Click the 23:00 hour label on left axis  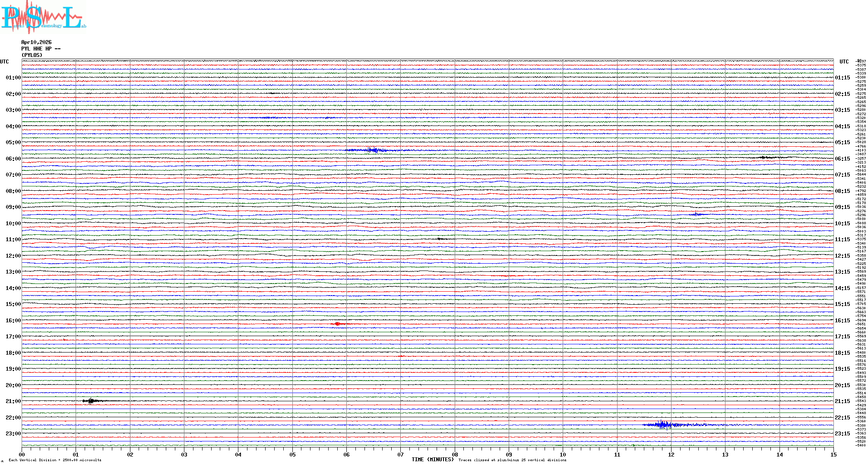13,434
